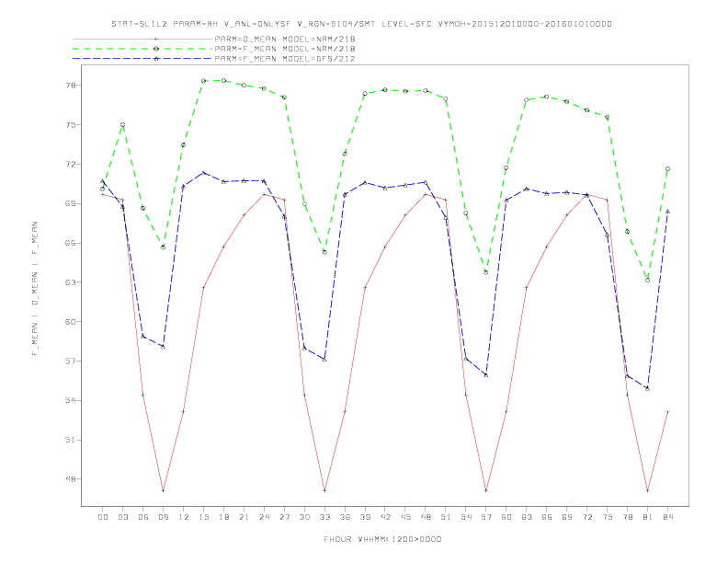The width and height of the screenshot is (728, 563).
Task: Click the x-axis tick label 06
Action: pos(143,517)
